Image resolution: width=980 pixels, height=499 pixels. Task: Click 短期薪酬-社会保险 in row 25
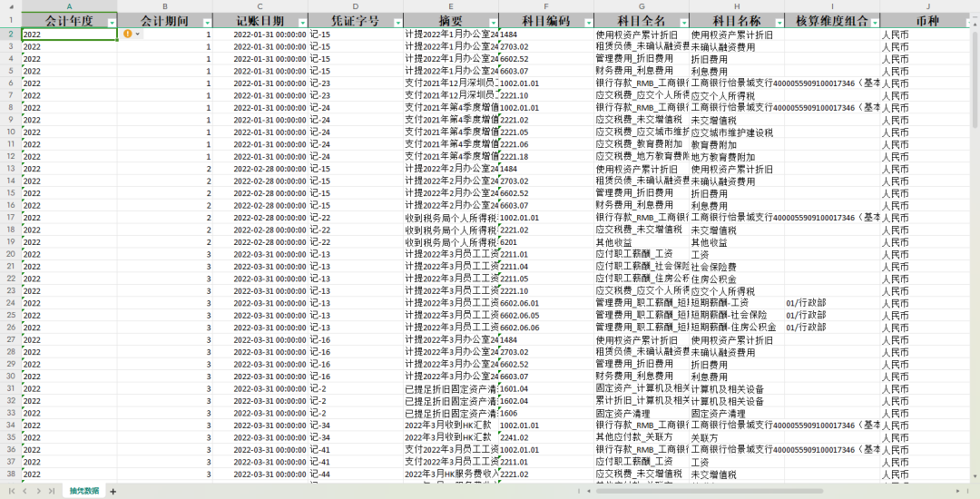737,316
